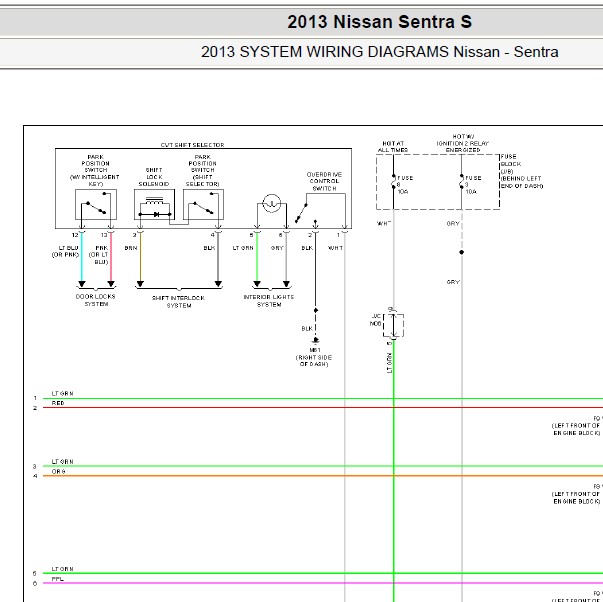Click the "2013 SYSTEM WIRING DIAGRAMS Nissan - Sentra" heading

pos(380,52)
